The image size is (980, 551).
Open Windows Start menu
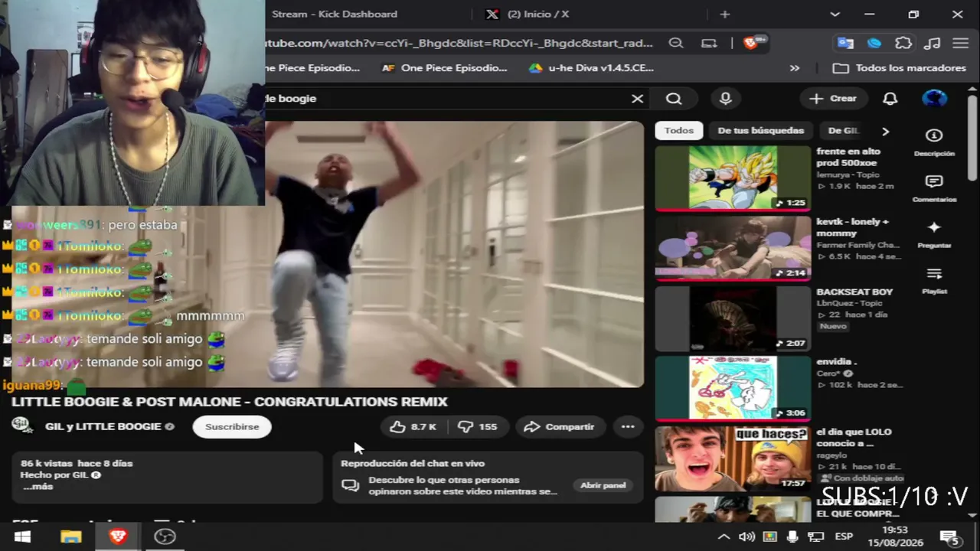click(x=22, y=536)
